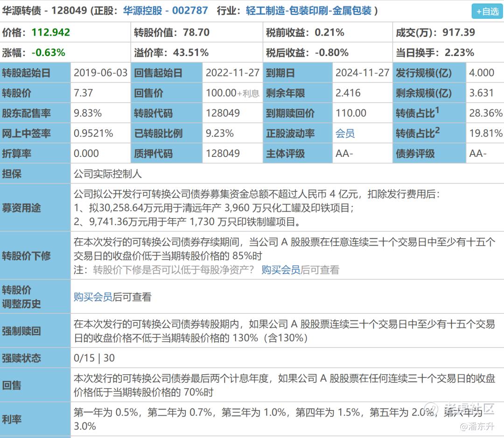Open 购买会员 link in 转股价下修 note
Image resolution: width=504 pixels, height=438 pixels.
point(280,269)
